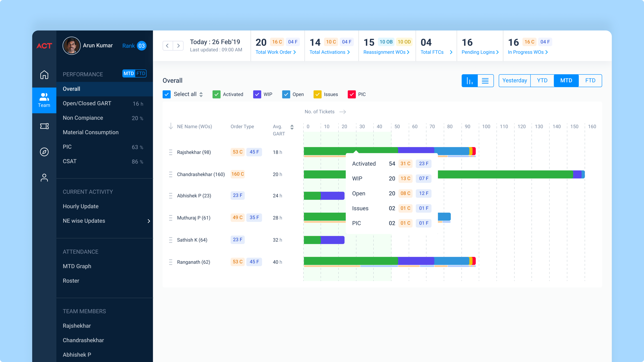Sort by Avg. GART column arrows
Viewport: 644px width, 362px height.
click(x=292, y=127)
